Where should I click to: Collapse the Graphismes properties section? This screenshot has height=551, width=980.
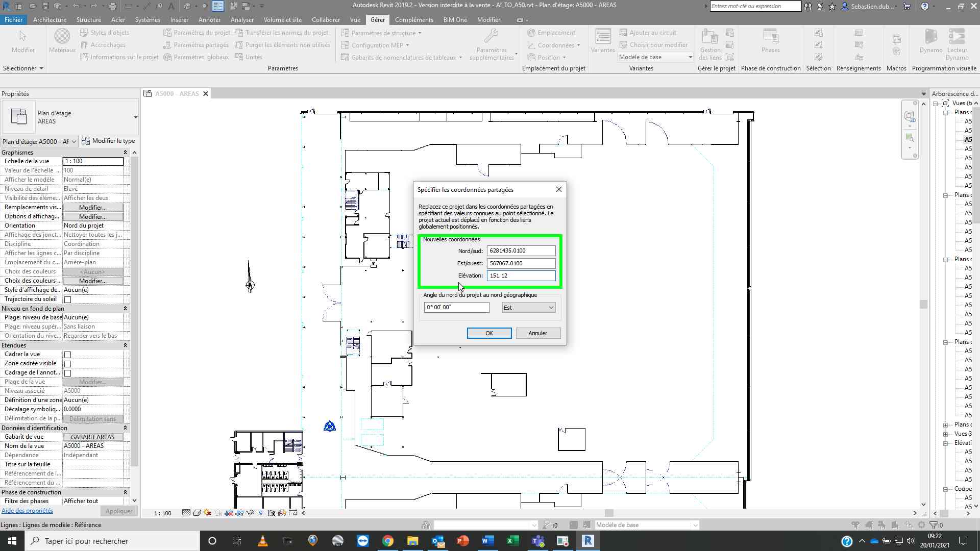click(x=125, y=153)
